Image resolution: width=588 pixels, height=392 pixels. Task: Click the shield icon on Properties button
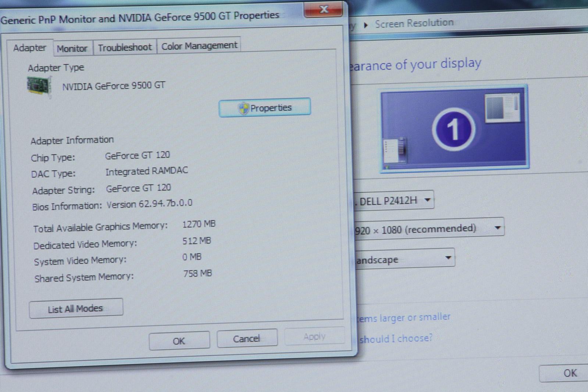click(x=243, y=108)
